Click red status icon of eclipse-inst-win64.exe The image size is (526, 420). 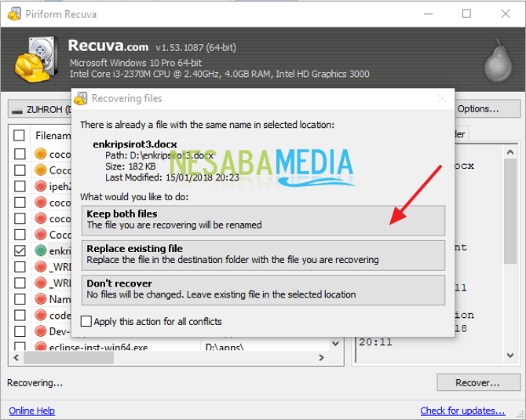tap(41, 346)
